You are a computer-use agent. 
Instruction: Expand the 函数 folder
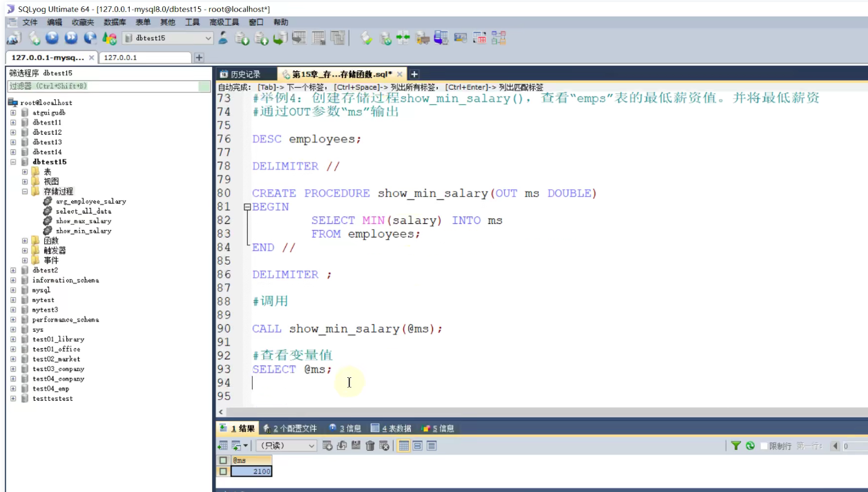pyautogui.click(x=25, y=241)
